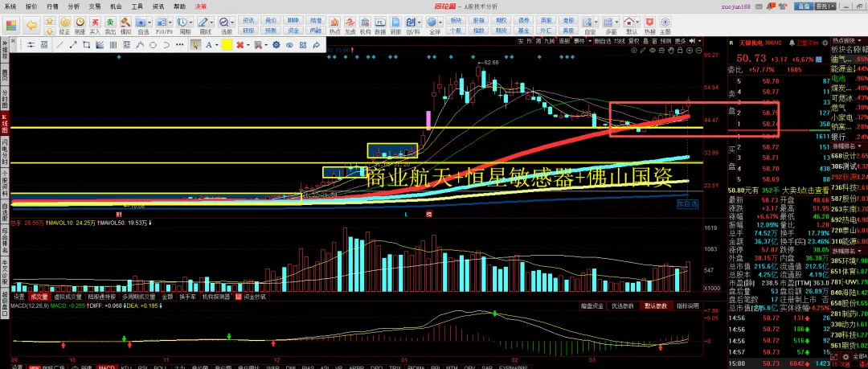Open the 热榜 shield icon
This screenshot has width=868, height=369.
[649, 25]
